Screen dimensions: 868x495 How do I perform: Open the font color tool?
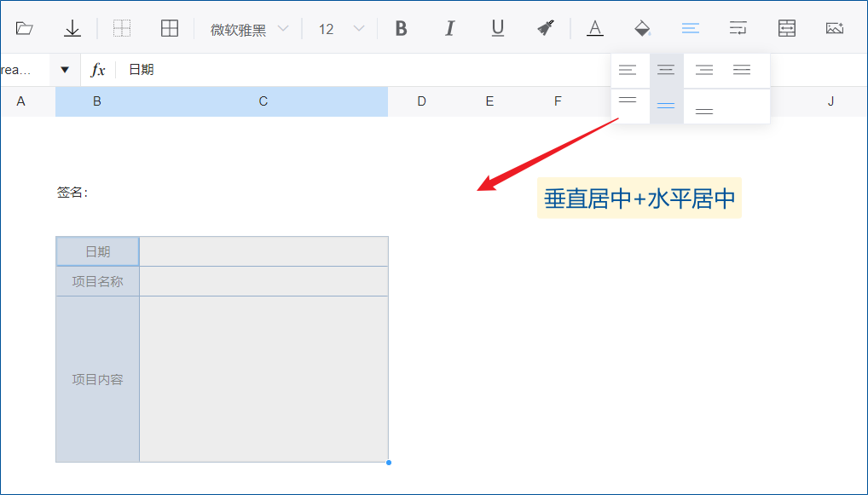point(595,28)
